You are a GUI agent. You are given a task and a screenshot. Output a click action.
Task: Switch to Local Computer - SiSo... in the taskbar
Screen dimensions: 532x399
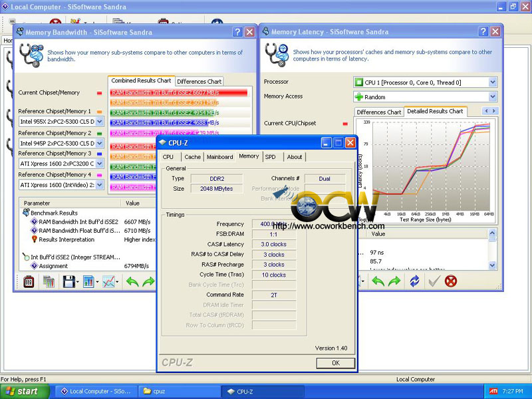coord(96,391)
